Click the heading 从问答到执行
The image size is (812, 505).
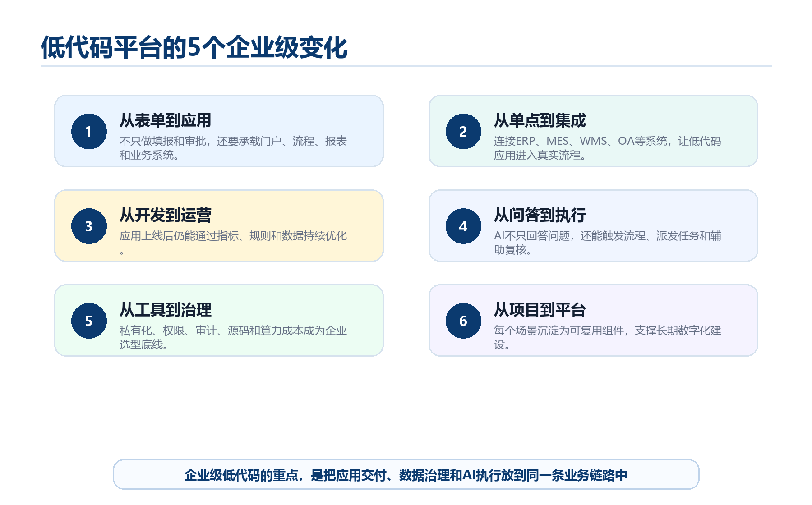[x=540, y=215]
